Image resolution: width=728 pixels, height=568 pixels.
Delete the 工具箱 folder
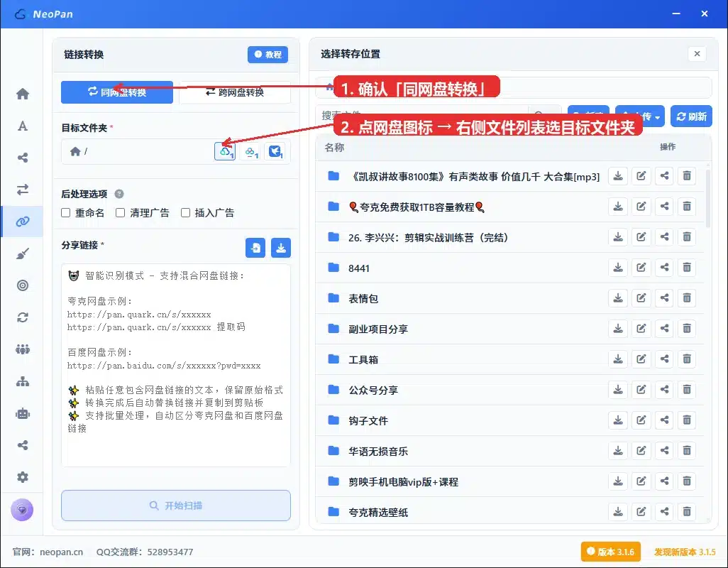coord(687,359)
